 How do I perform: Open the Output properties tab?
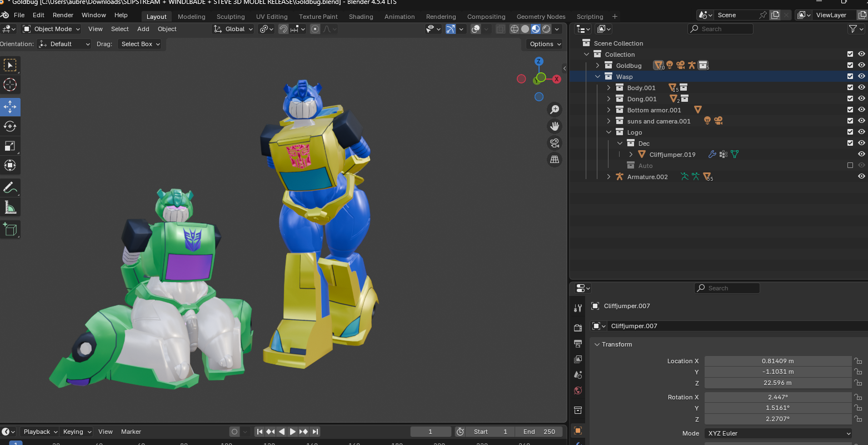click(578, 344)
